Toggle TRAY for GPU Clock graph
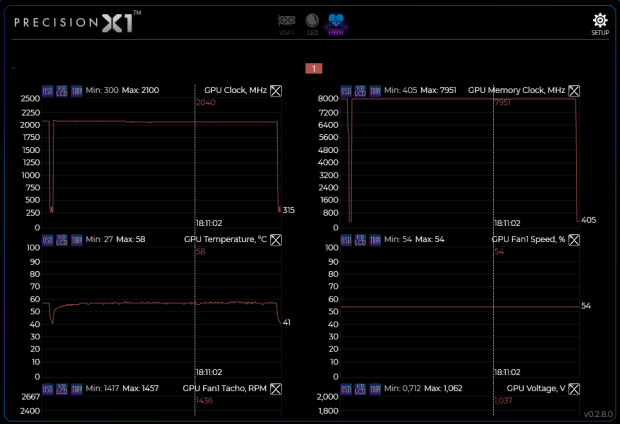The height and width of the screenshot is (424, 620). 76,91
